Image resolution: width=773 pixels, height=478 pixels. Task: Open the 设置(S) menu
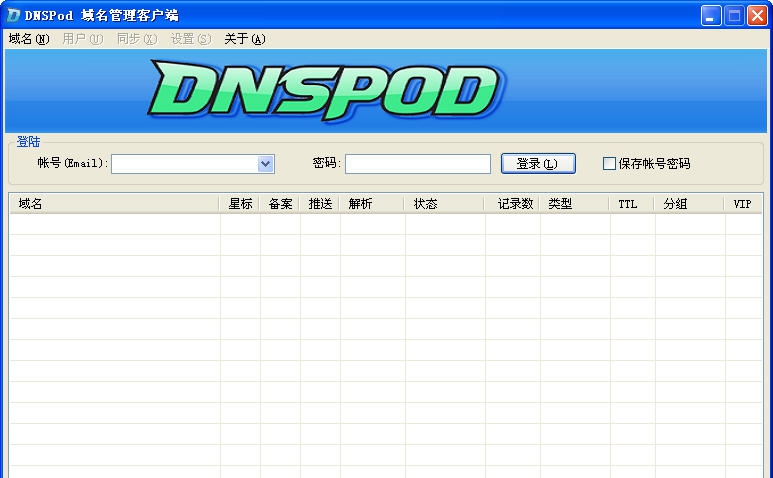(x=190, y=39)
